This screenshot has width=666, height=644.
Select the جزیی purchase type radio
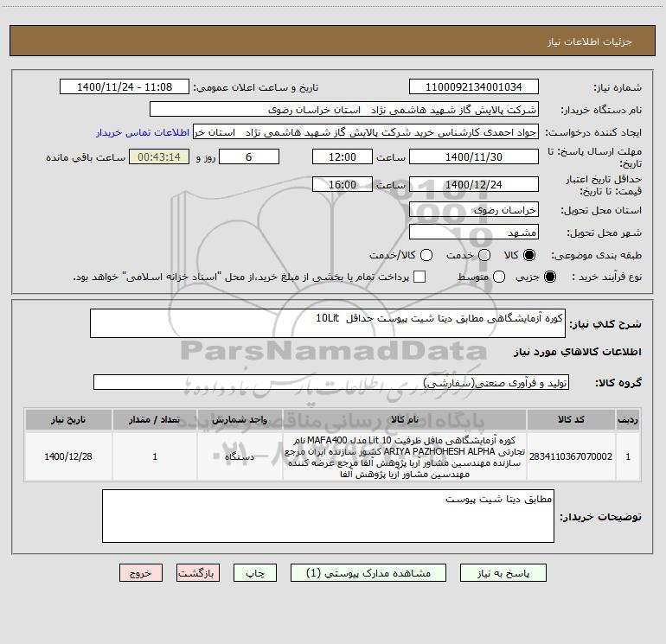549,277
